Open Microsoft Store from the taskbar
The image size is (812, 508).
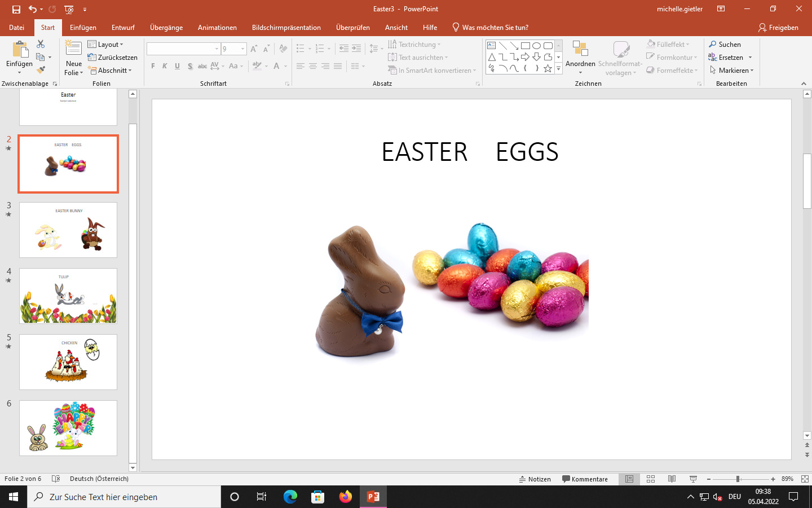[x=318, y=497]
